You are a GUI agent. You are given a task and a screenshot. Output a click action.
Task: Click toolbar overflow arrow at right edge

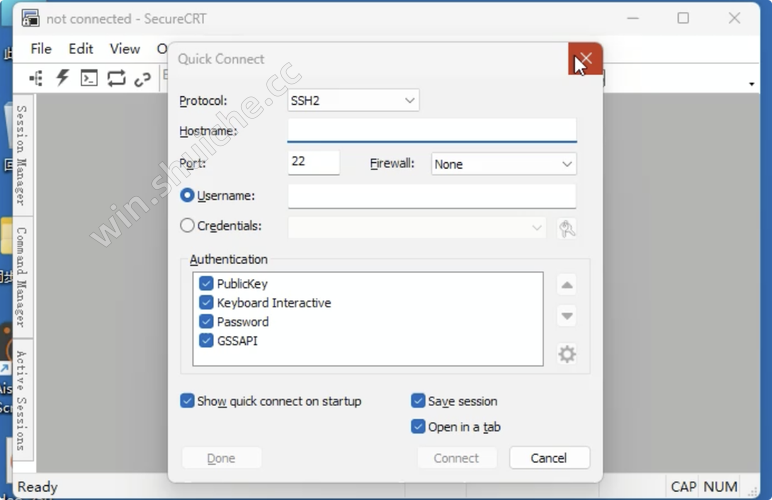point(751,84)
